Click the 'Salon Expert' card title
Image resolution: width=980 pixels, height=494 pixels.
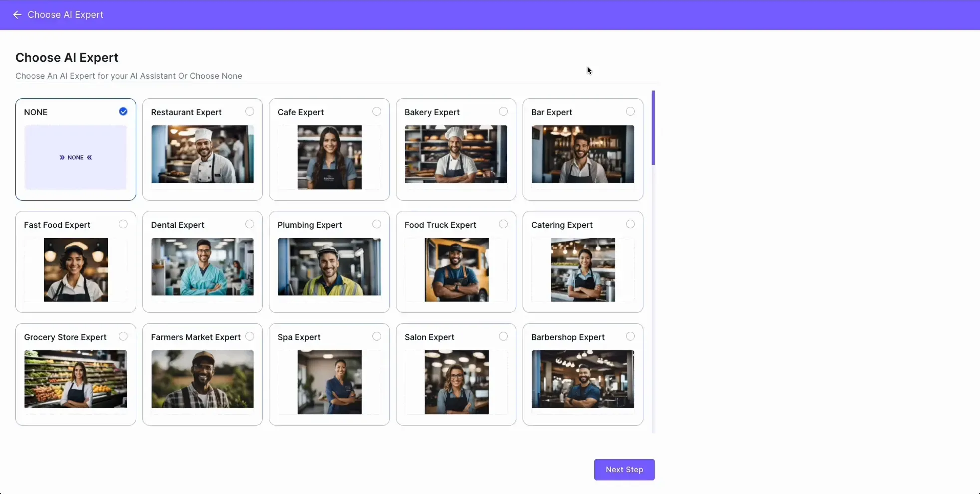click(x=429, y=337)
